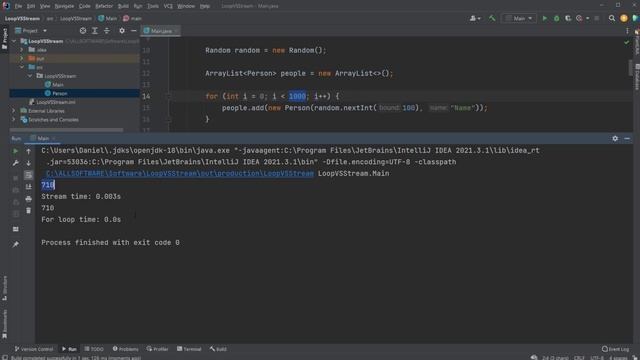Print the Run console output
Image resolution: width=640 pixels, height=360 pixels.
tap(29, 199)
